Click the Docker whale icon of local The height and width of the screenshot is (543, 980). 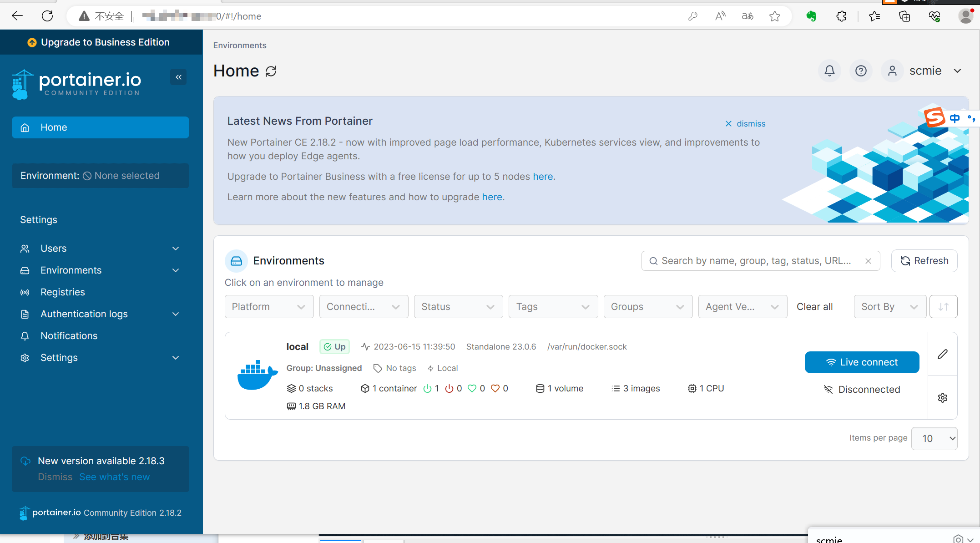[258, 375]
